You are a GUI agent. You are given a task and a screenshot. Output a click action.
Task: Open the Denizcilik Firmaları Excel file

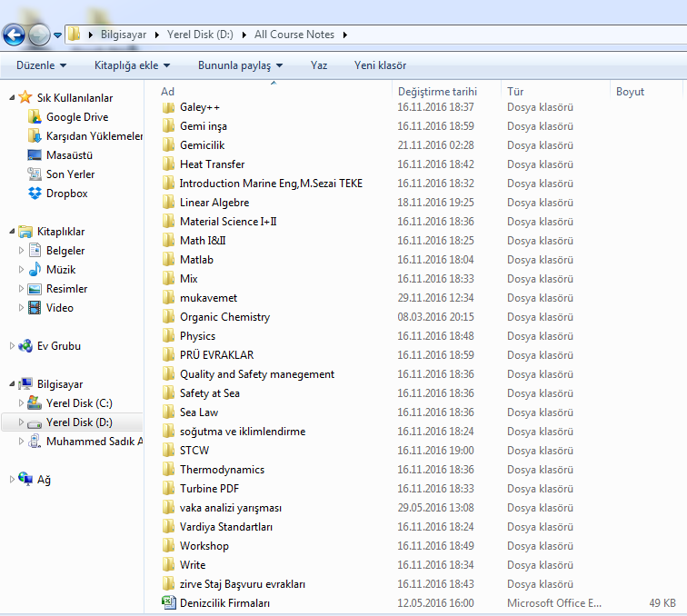click(224, 603)
